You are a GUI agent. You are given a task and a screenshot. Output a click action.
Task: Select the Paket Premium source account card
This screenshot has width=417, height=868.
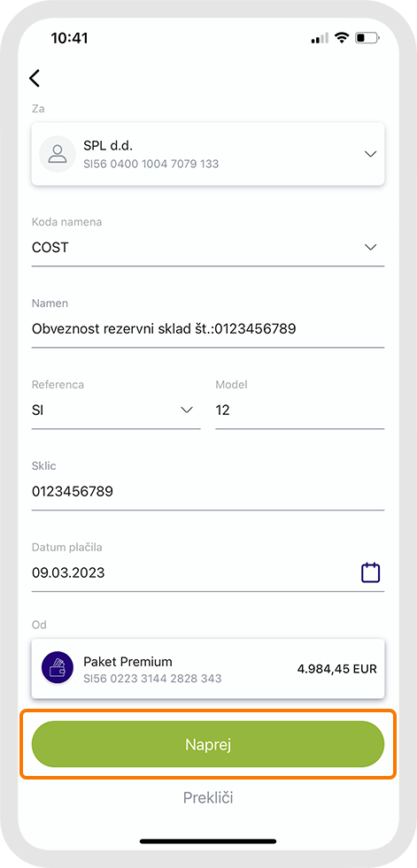(x=208, y=669)
